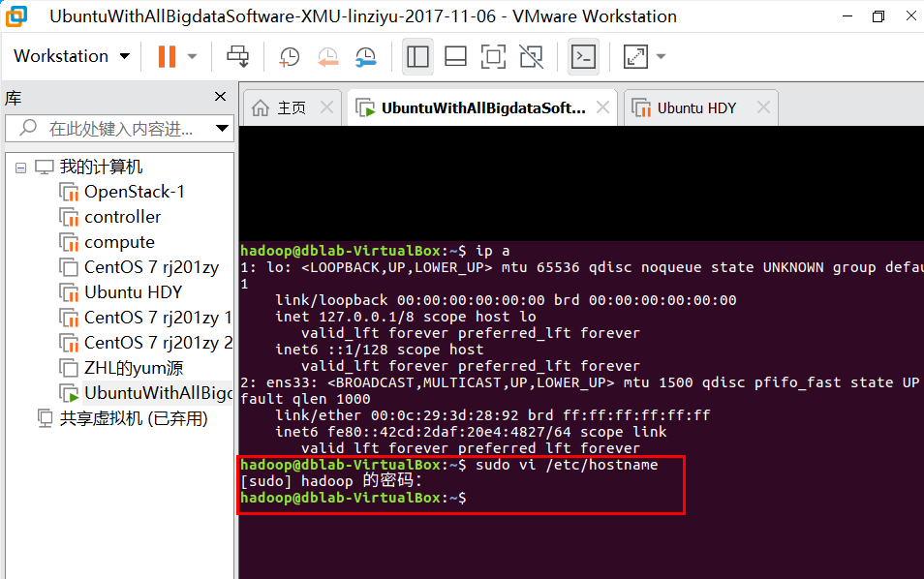This screenshot has width=924, height=579.
Task: Click the 'ip a' command line
Action: (375, 251)
